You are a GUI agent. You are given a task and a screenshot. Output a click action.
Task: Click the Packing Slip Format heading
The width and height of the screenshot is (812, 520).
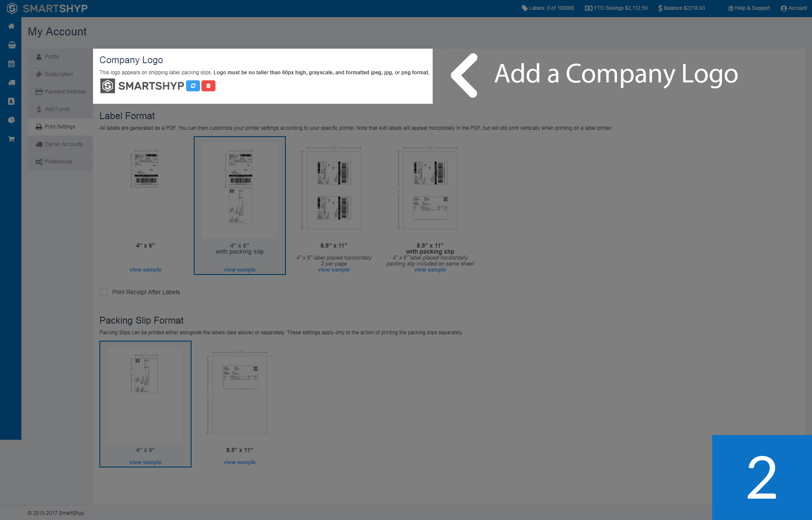pyautogui.click(x=141, y=321)
